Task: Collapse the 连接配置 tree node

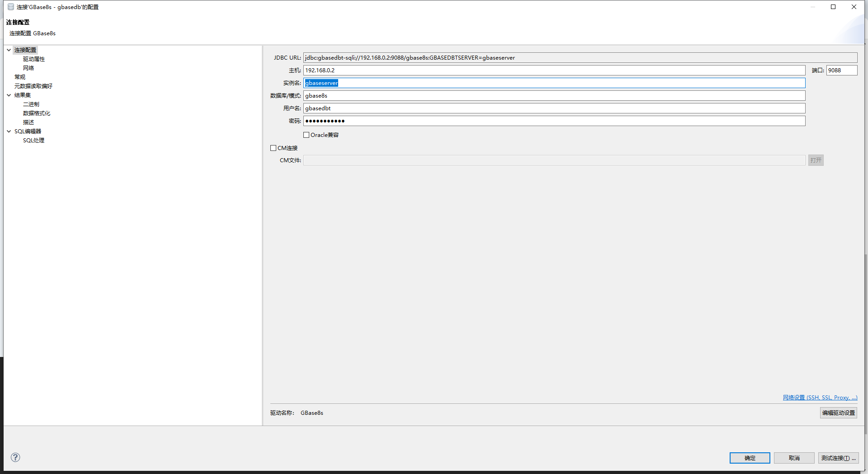Action: 9,50
